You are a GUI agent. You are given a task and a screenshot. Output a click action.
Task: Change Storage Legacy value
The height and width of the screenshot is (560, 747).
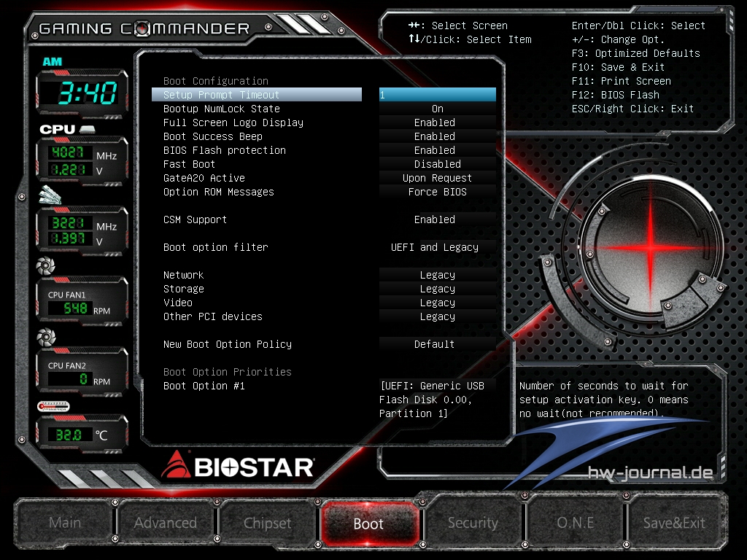point(438,289)
